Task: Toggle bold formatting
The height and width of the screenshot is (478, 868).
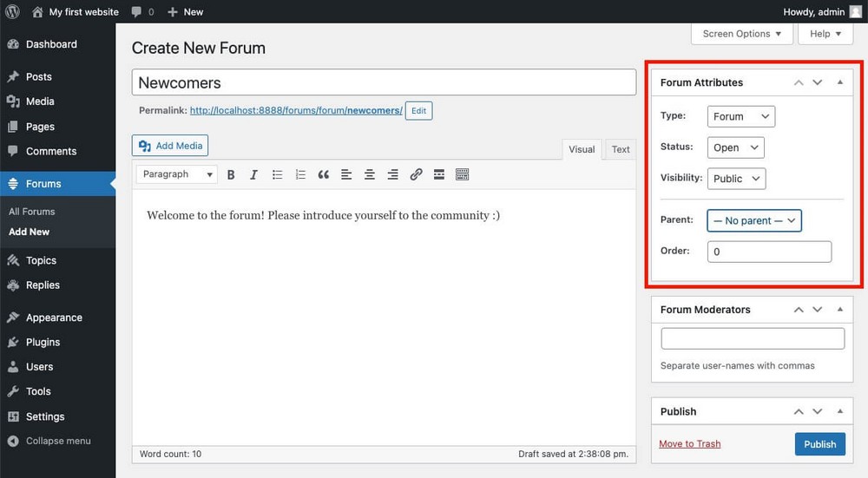Action: 231,175
